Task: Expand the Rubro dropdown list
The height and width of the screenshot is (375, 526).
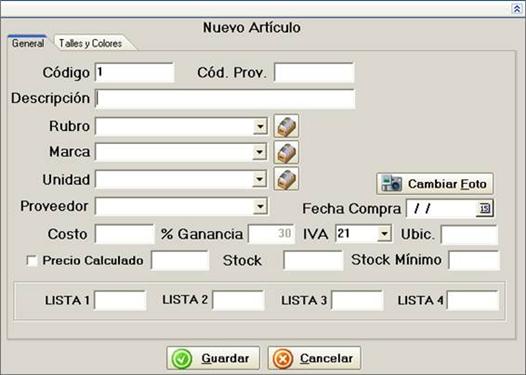Action: 260,126
